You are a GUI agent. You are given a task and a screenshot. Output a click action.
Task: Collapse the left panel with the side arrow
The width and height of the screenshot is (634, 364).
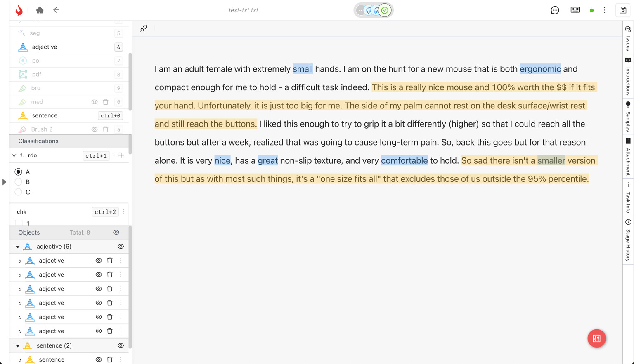pos(4,182)
